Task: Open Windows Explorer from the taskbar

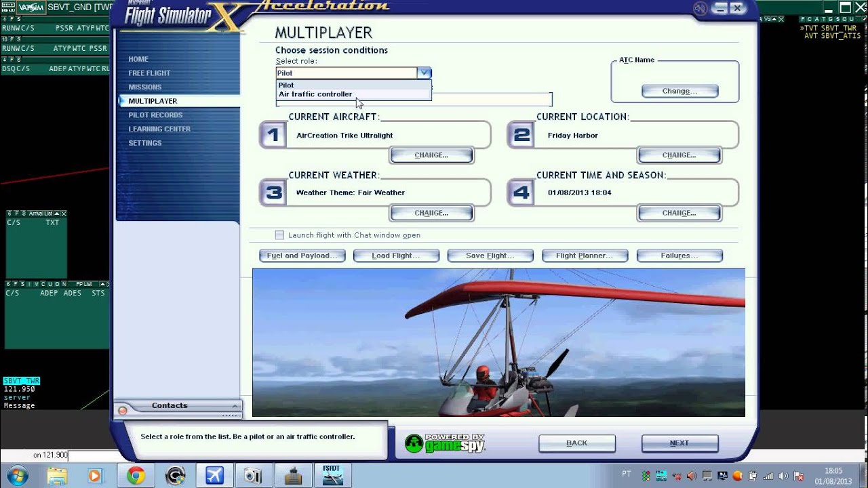Action: click(58, 476)
